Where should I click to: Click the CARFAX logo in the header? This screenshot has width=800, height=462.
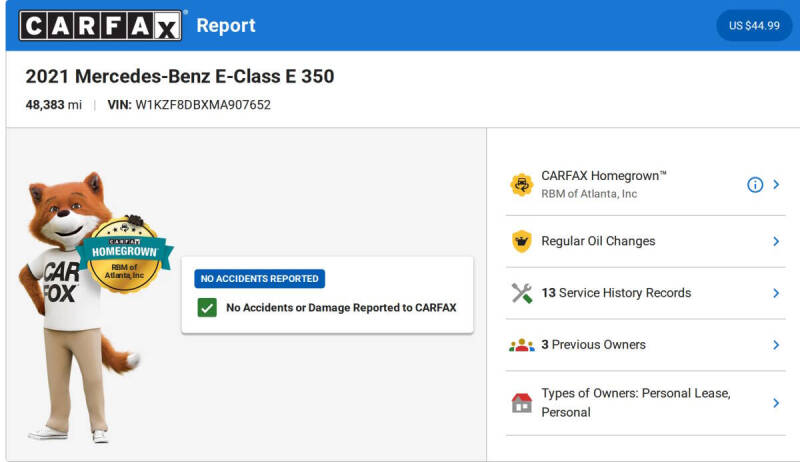coord(101,25)
